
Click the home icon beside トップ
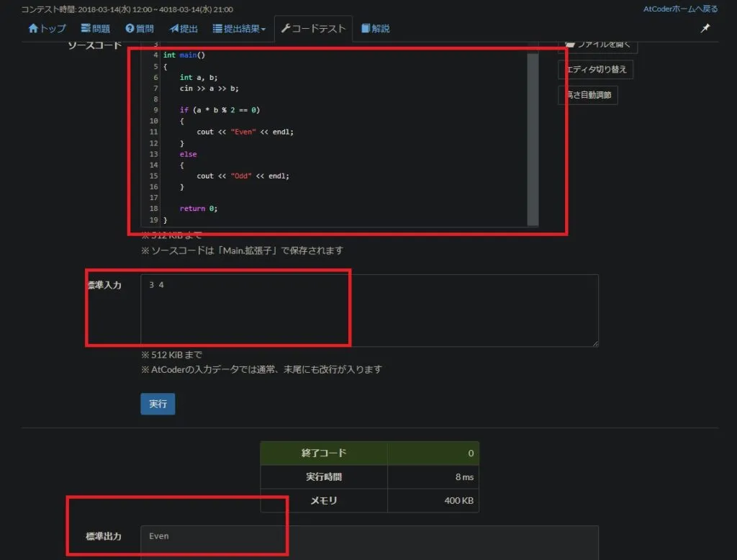[x=32, y=29]
